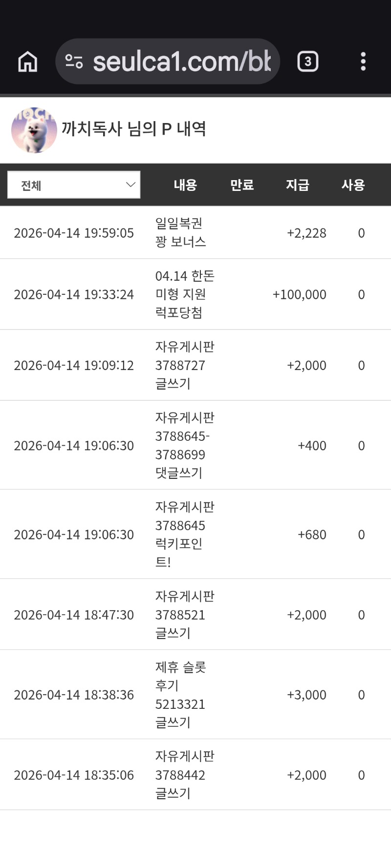The width and height of the screenshot is (391, 868).
Task: Click the 내용 column header
Action: click(185, 185)
